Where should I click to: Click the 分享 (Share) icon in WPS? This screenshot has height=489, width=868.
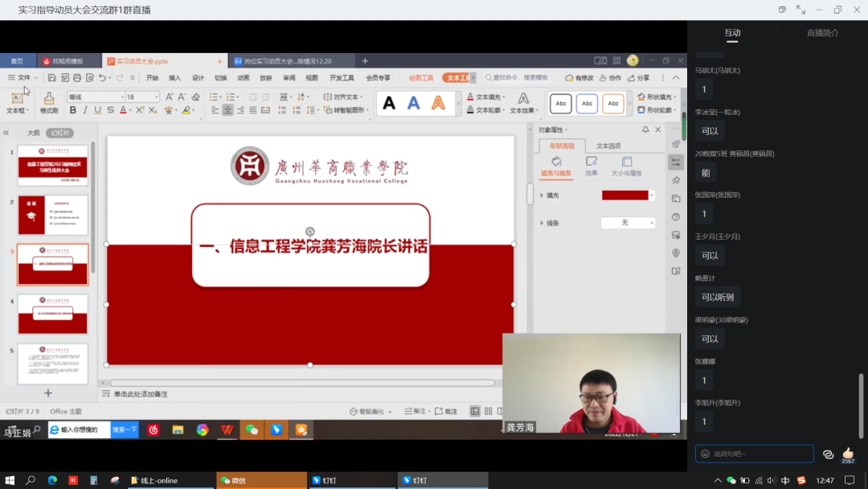[639, 78]
